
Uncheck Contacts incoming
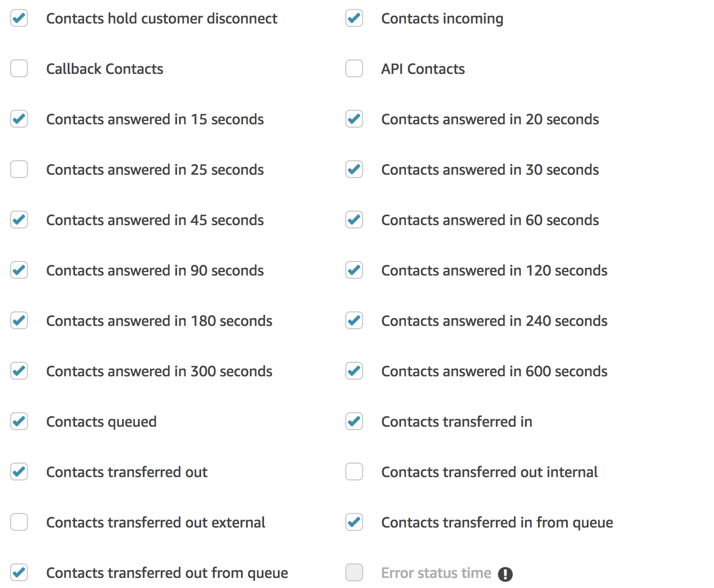point(354,18)
